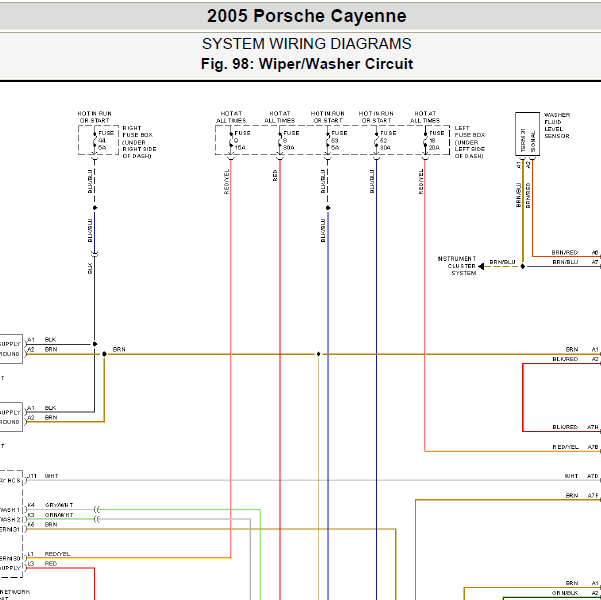
Task: Select the vertical "BRN/RED" label below sensor pin A2
Action: tap(528, 196)
